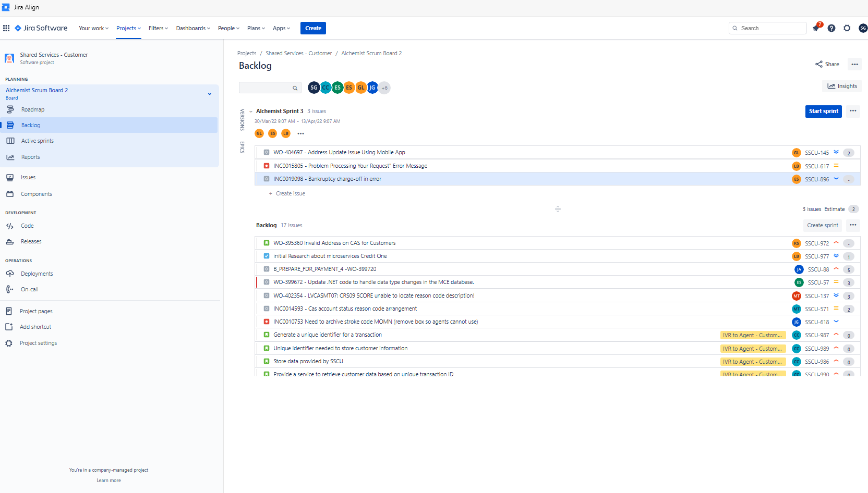Image resolution: width=868 pixels, height=493 pixels.
Task: Open the Reports section
Action: click(x=30, y=157)
